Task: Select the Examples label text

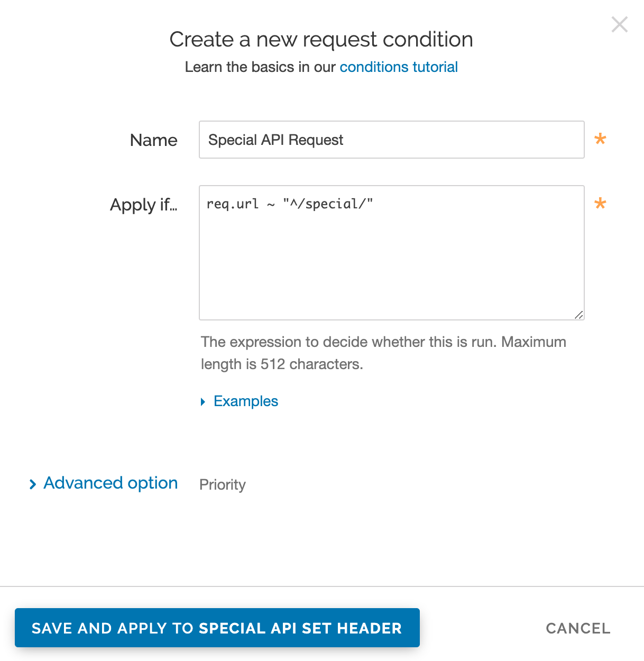Action: 245,401
